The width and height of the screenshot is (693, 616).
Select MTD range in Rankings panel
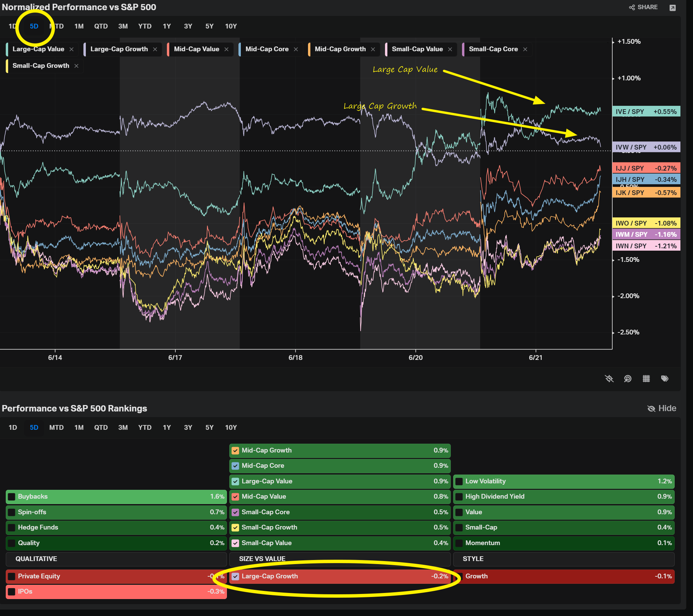pyautogui.click(x=56, y=427)
